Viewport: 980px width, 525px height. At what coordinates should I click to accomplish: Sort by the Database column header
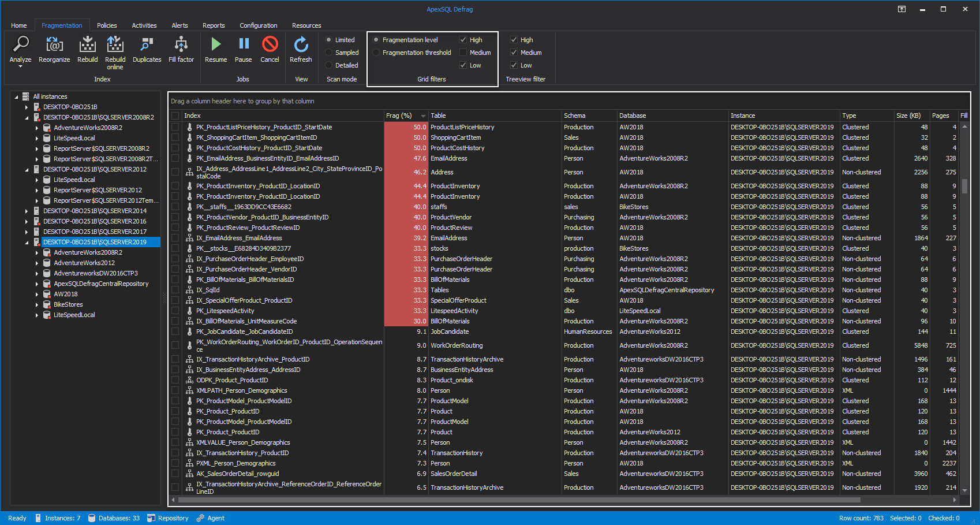[673, 116]
